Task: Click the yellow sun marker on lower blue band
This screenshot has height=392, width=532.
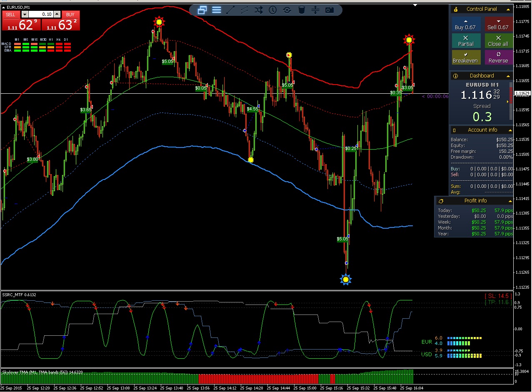Action: point(251,160)
